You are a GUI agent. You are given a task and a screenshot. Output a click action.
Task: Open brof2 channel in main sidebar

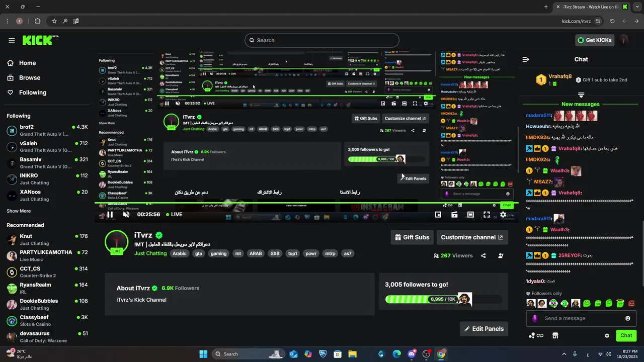click(47, 131)
